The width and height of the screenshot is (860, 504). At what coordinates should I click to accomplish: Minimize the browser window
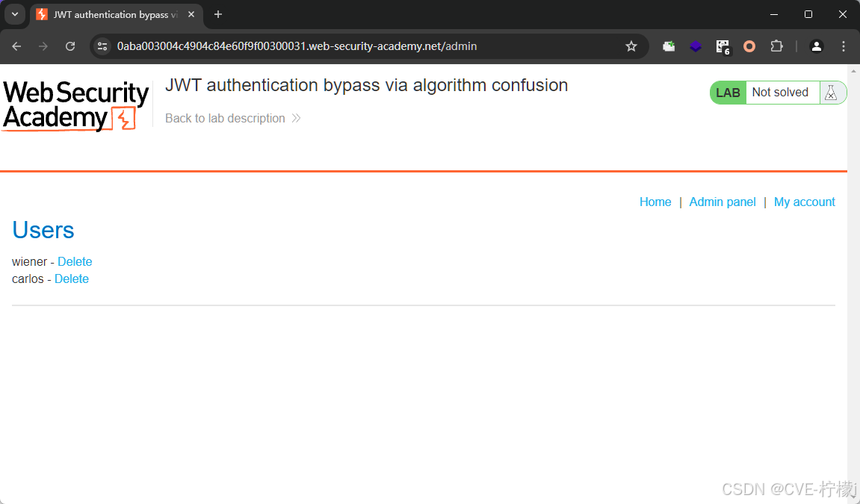click(x=774, y=14)
